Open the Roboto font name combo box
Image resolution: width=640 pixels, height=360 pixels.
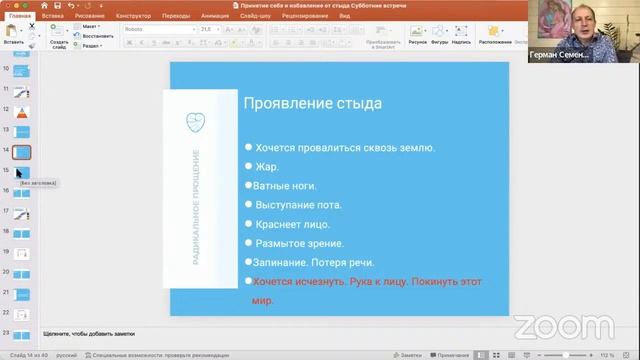160,29
